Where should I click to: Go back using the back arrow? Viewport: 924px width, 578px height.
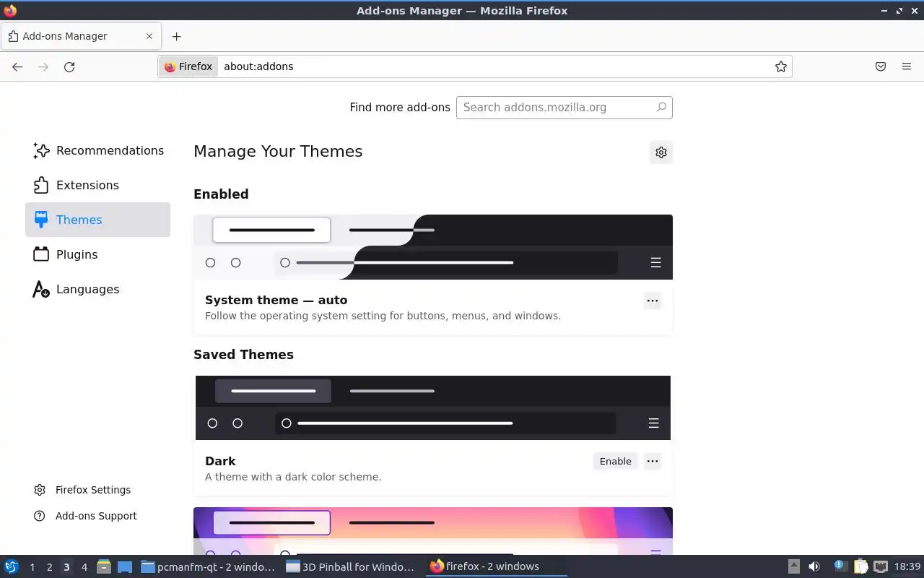pos(17,66)
